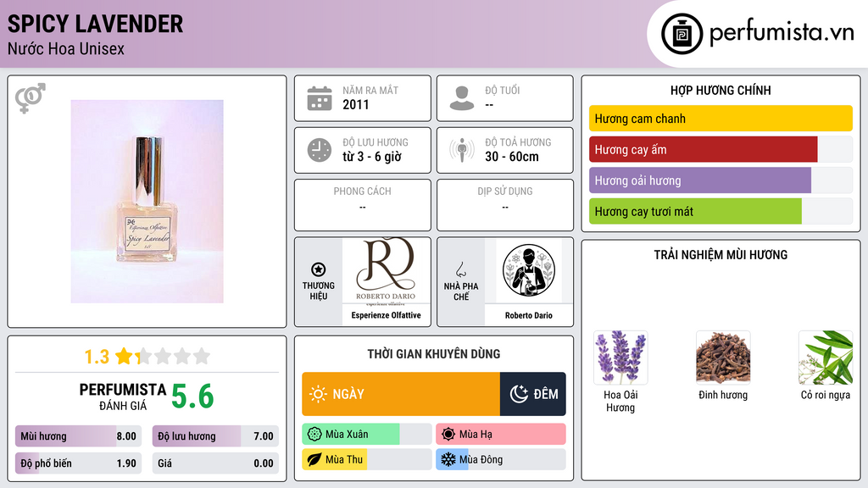The width and height of the screenshot is (868, 488).
Task: Click the Cỏ roi ngựa caption
Action: click(826, 395)
